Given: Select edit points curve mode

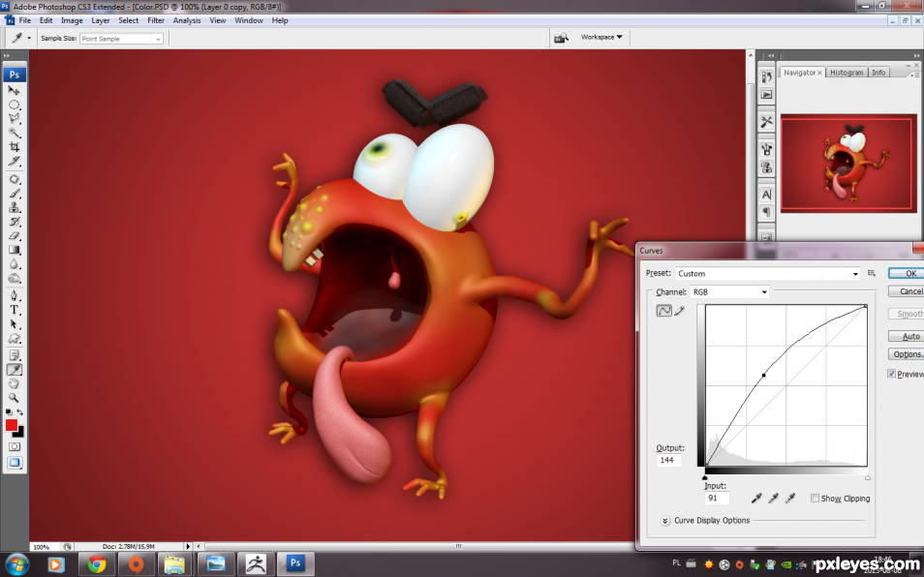Looking at the screenshot, I should (664, 311).
